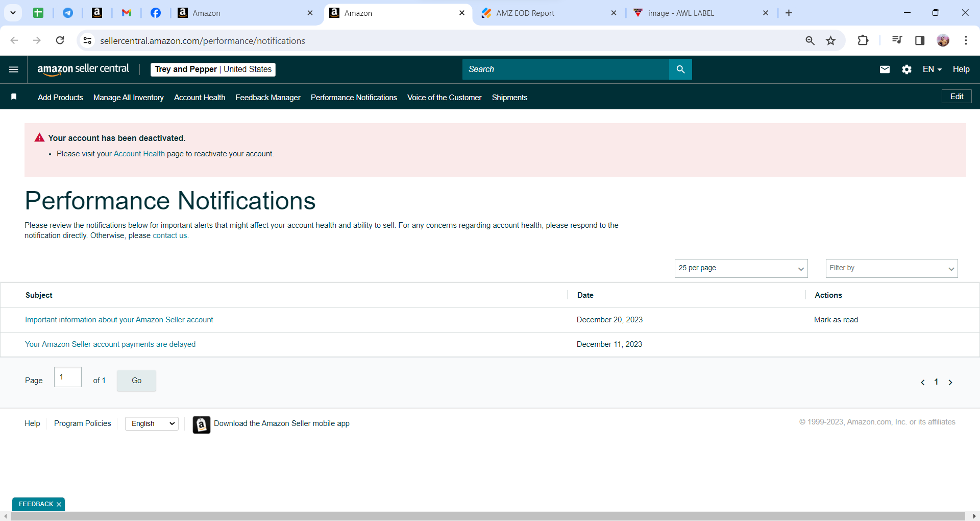
Task: Open Account Health link in the deactivation alert
Action: point(139,154)
